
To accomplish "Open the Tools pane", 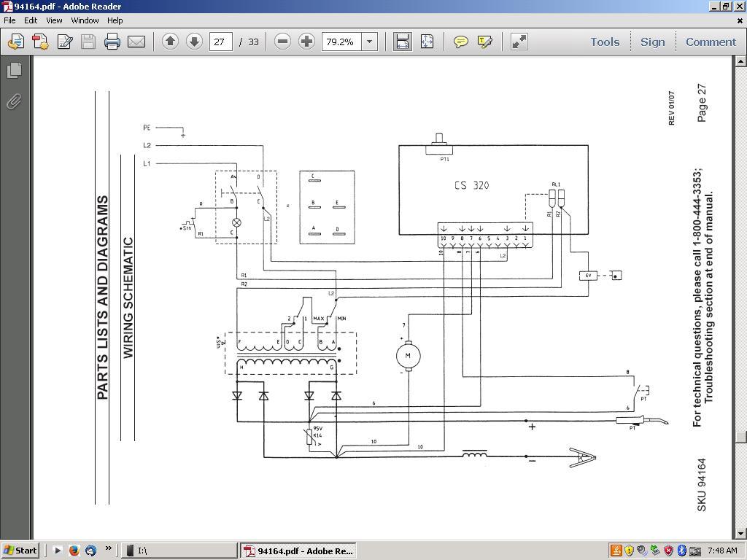I will pos(605,42).
